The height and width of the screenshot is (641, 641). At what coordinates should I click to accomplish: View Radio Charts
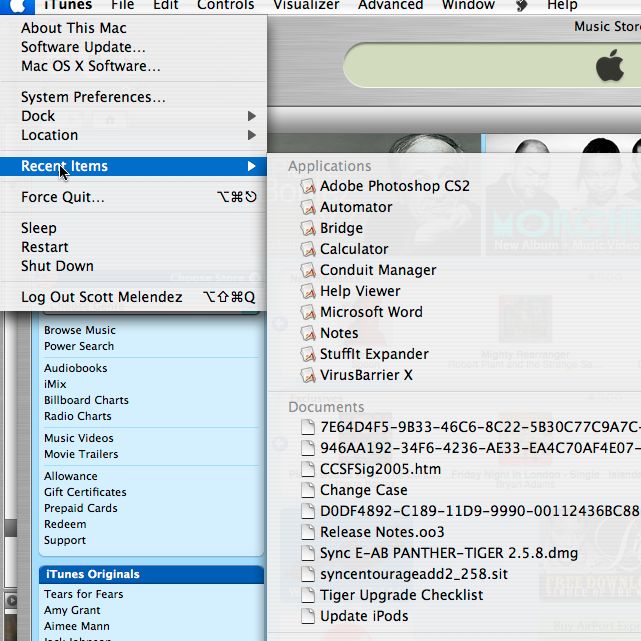pos(78,416)
